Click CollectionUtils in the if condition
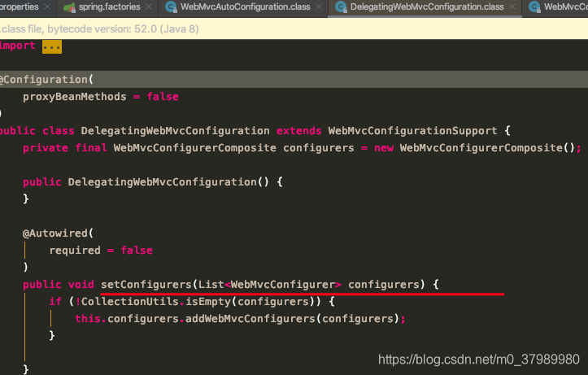 (130, 302)
